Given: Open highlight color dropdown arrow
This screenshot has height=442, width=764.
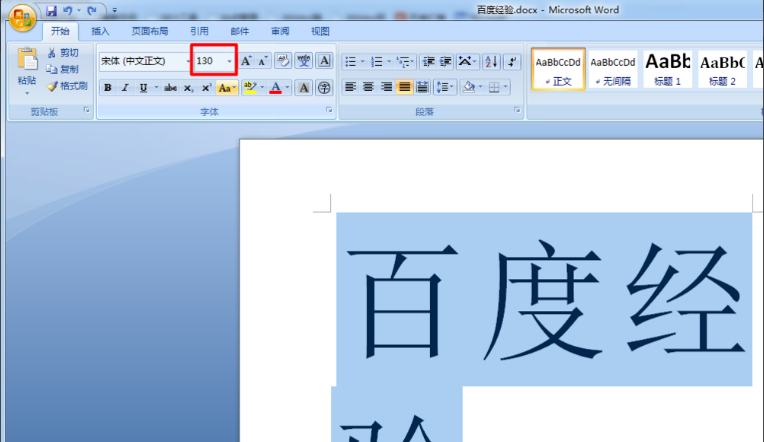Looking at the screenshot, I should (262, 88).
